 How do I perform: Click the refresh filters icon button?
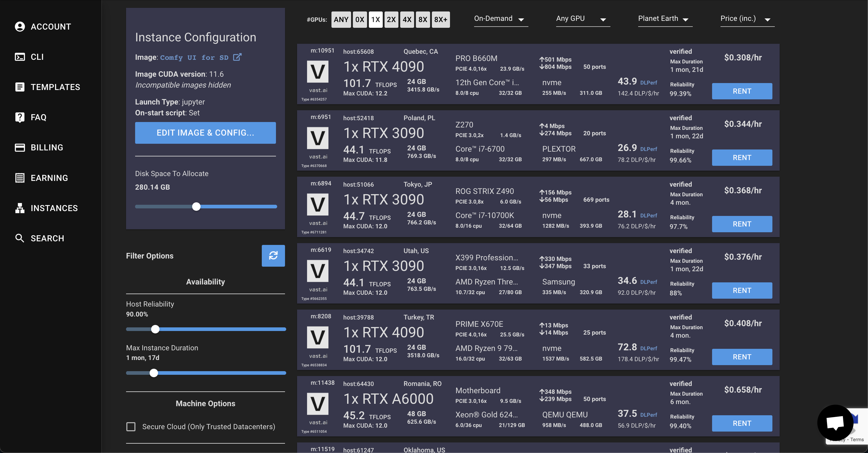273,256
